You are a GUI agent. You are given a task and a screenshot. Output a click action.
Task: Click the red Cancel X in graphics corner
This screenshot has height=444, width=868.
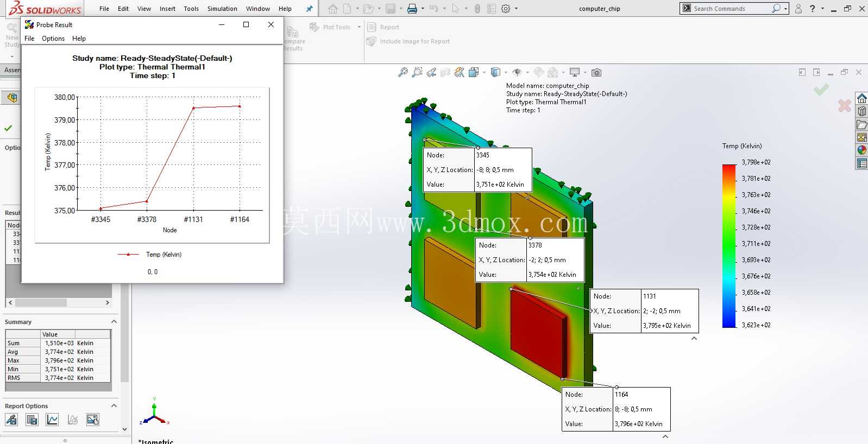click(x=844, y=105)
